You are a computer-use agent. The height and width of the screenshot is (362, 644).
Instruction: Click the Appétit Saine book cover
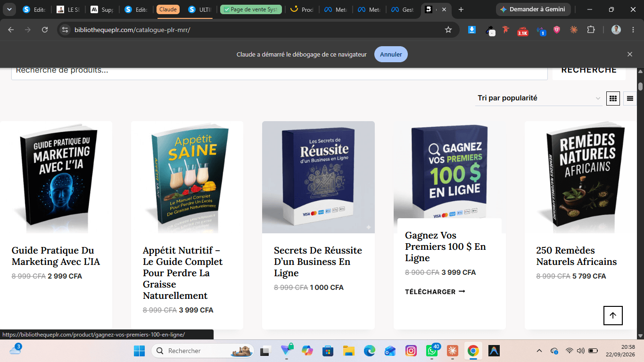coord(187,177)
